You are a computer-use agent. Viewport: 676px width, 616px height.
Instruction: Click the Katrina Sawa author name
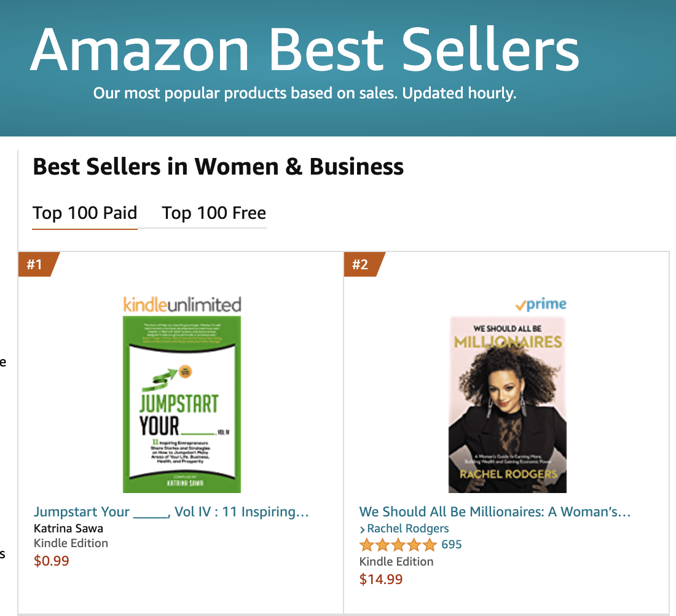click(68, 528)
